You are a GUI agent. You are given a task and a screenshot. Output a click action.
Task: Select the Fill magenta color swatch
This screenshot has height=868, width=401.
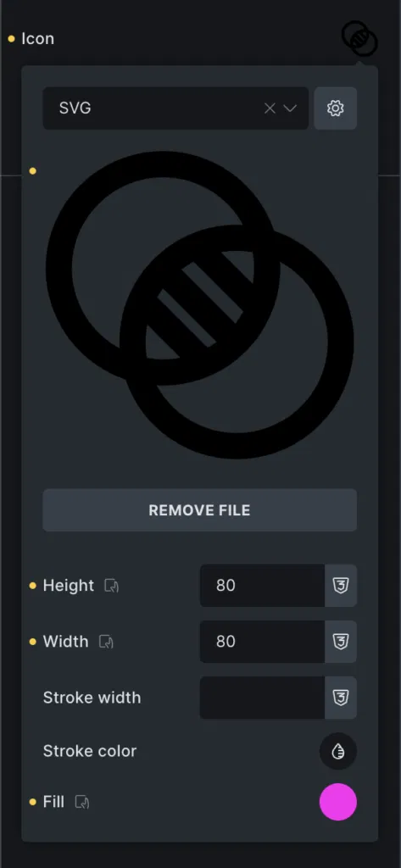338,802
